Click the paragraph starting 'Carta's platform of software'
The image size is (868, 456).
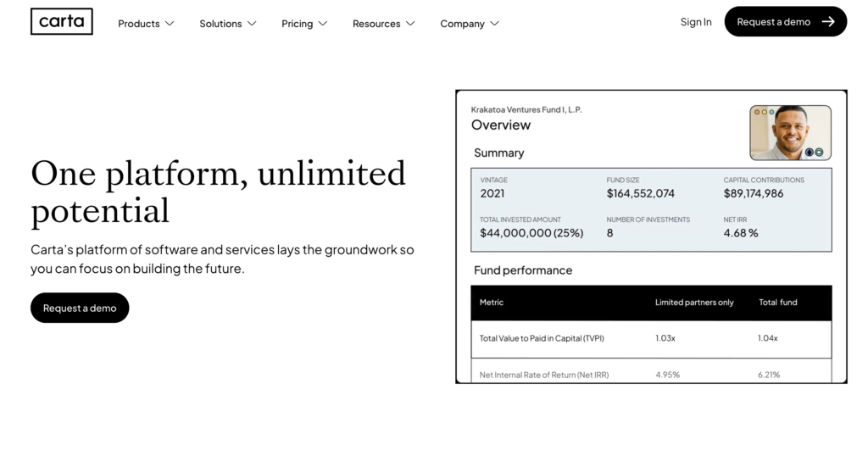222,259
